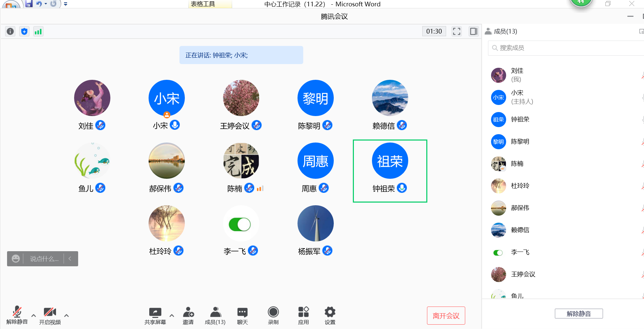Open the Members (13) toolbar button
The image size is (644, 329).
tap(215, 316)
